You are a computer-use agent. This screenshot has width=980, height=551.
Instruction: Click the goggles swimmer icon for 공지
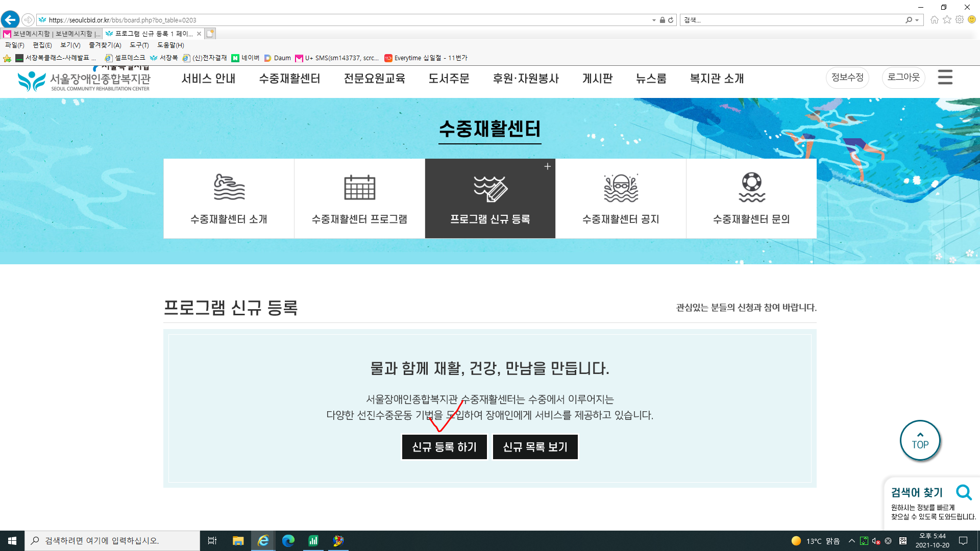[x=621, y=188]
